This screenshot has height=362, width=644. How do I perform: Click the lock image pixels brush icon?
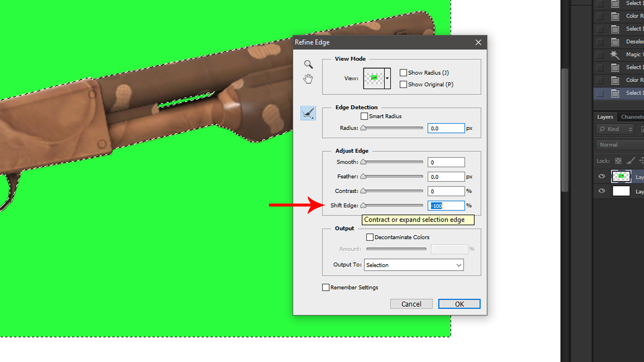pyautogui.click(x=631, y=161)
